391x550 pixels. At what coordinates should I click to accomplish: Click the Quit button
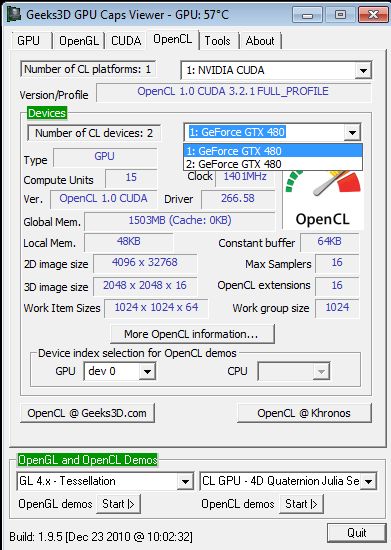coord(357,533)
